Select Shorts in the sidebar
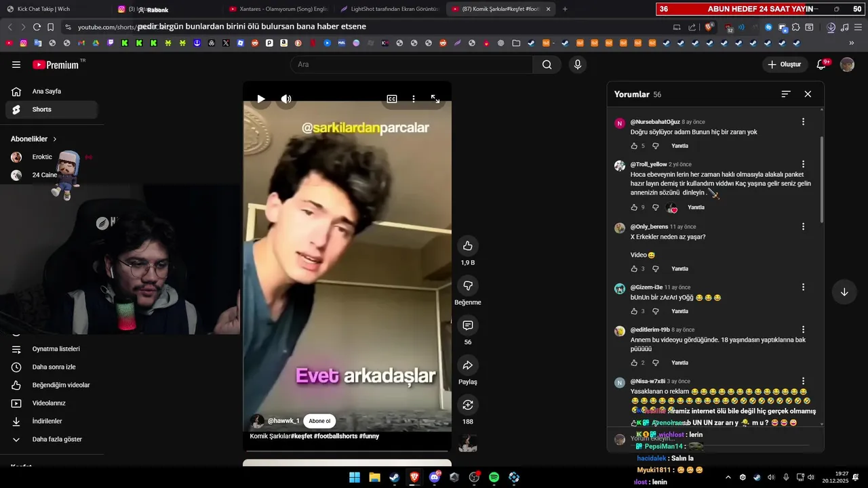Viewport: 868px width, 488px height. 52,109
